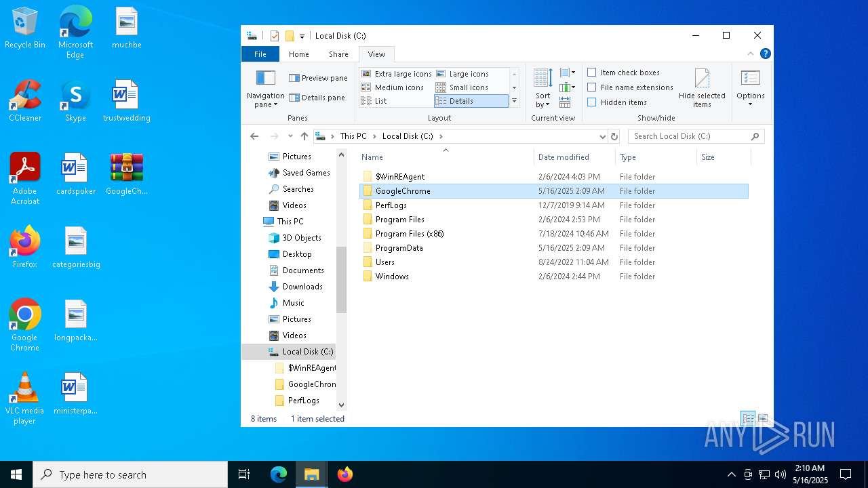Select This PC in navigation pane
868x488 pixels.
pos(283,222)
